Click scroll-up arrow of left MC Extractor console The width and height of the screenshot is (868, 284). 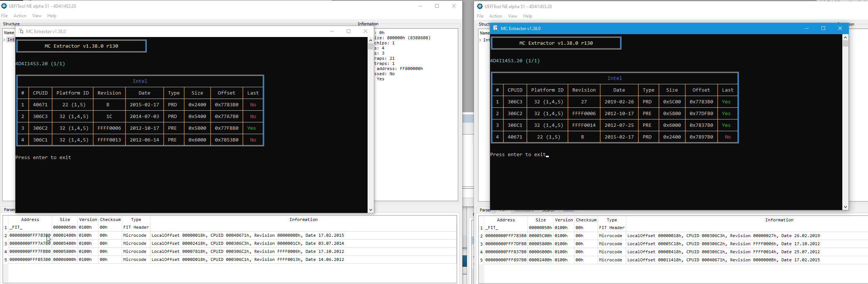tap(371, 40)
